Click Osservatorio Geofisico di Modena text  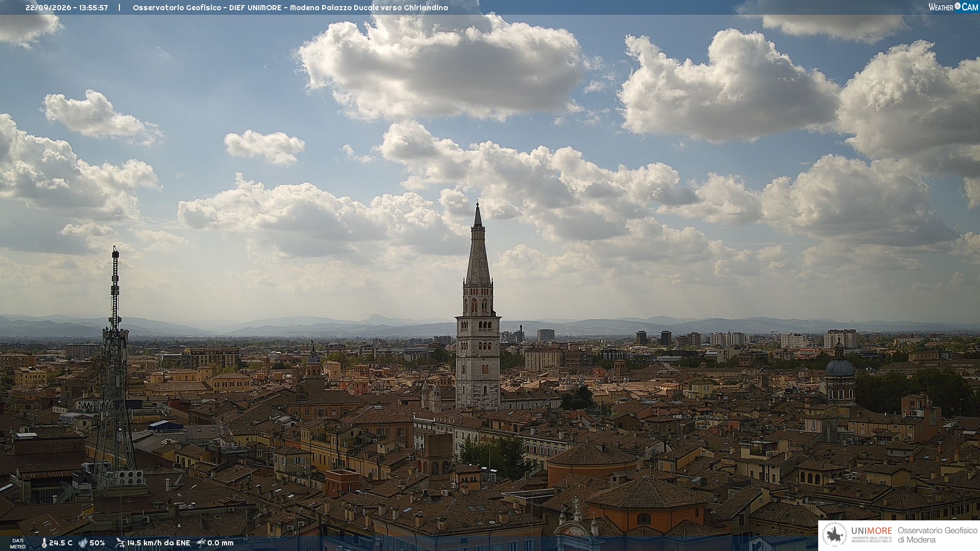[x=937, y=535]
